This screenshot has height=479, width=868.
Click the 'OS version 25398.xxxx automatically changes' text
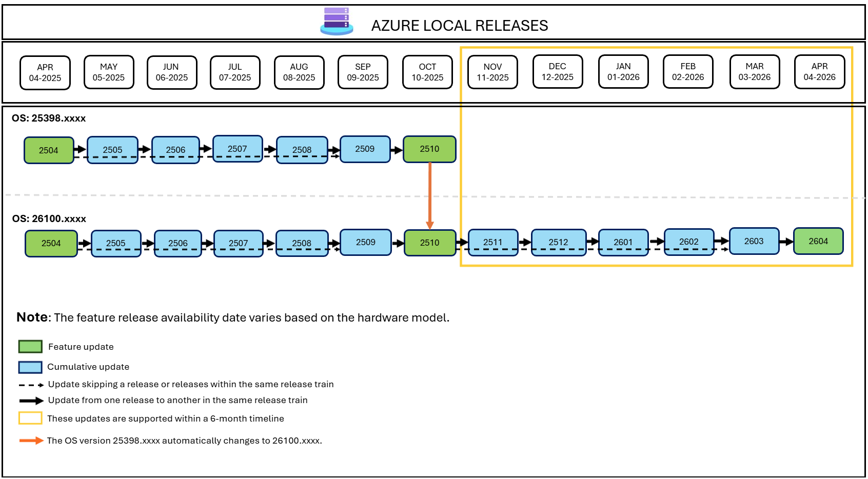[185, 441]
